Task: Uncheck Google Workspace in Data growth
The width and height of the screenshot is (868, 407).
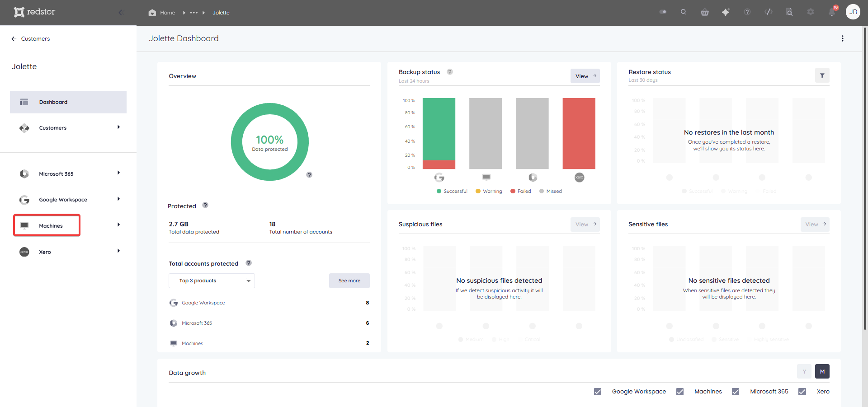Action: coord(598,392)
